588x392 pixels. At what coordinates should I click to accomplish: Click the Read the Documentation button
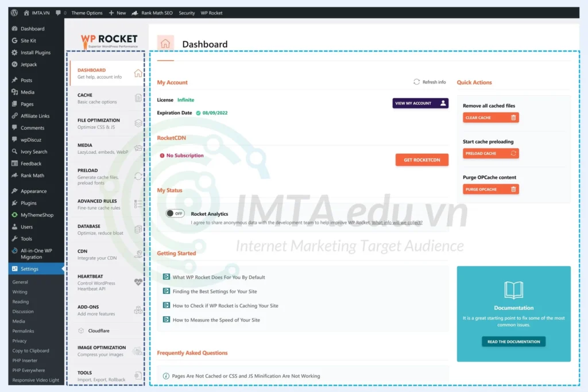[513, 341]
